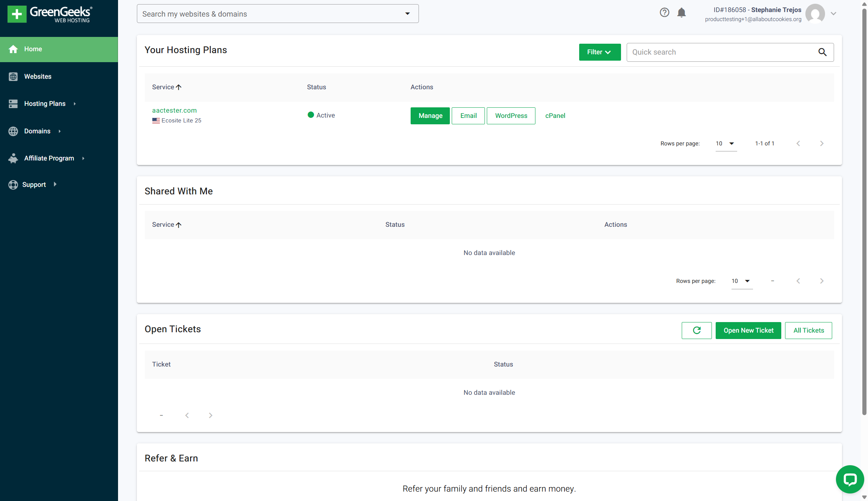Click the Manage button for aactester.com
This screenshot has width=868, height=501.
click(430, 116)
